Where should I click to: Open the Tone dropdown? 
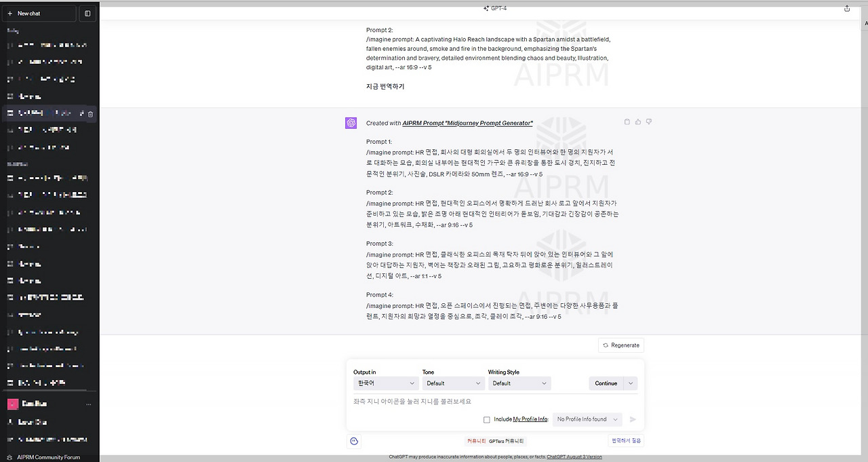click(x=453, y=383)
